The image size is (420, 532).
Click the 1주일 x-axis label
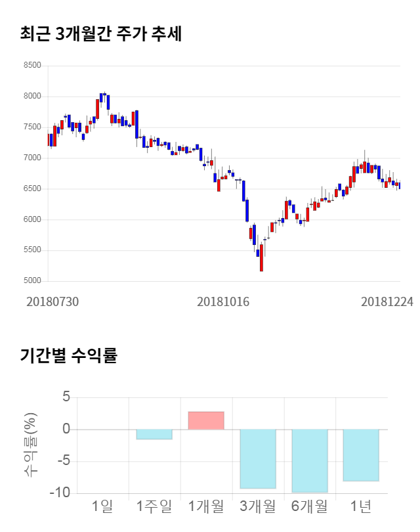click(x=154, y=506)
